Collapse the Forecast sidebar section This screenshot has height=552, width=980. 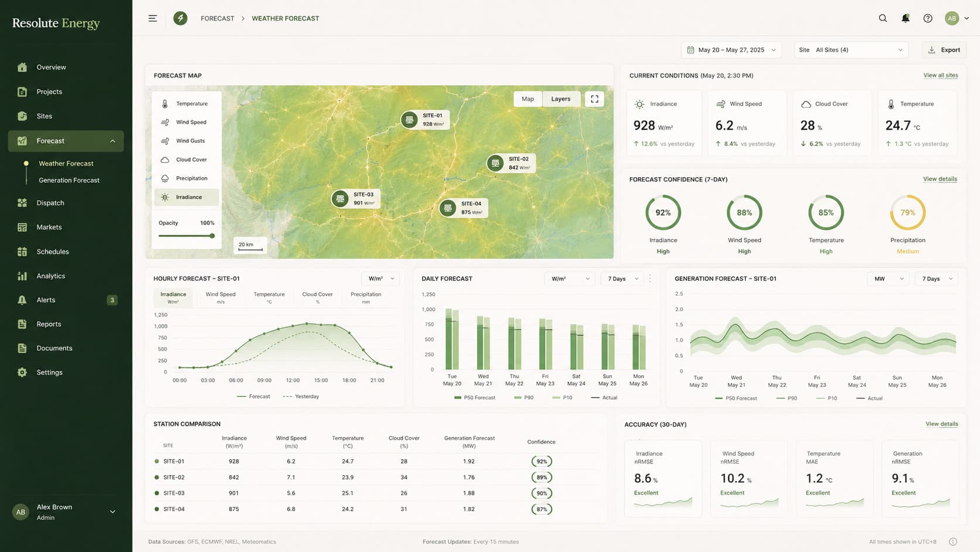(113, 141)
